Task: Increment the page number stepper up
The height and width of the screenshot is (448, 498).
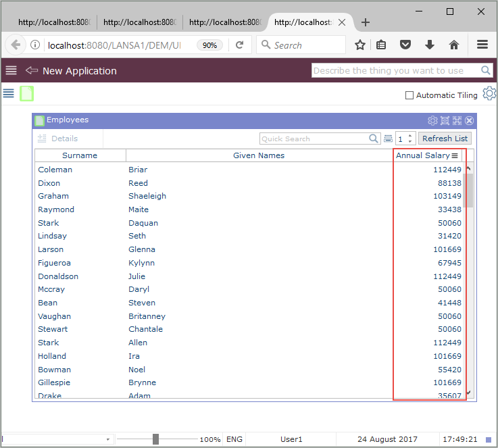Action: (x=410, y=135)
